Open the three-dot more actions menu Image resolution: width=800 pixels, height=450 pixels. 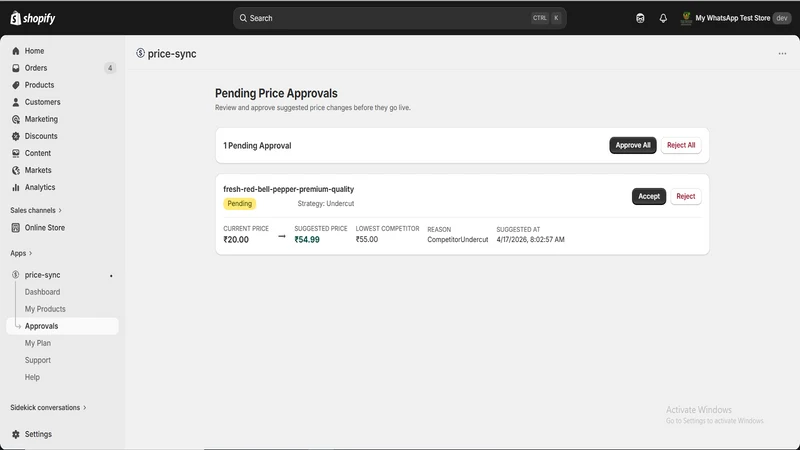click(x=782, y=54)
